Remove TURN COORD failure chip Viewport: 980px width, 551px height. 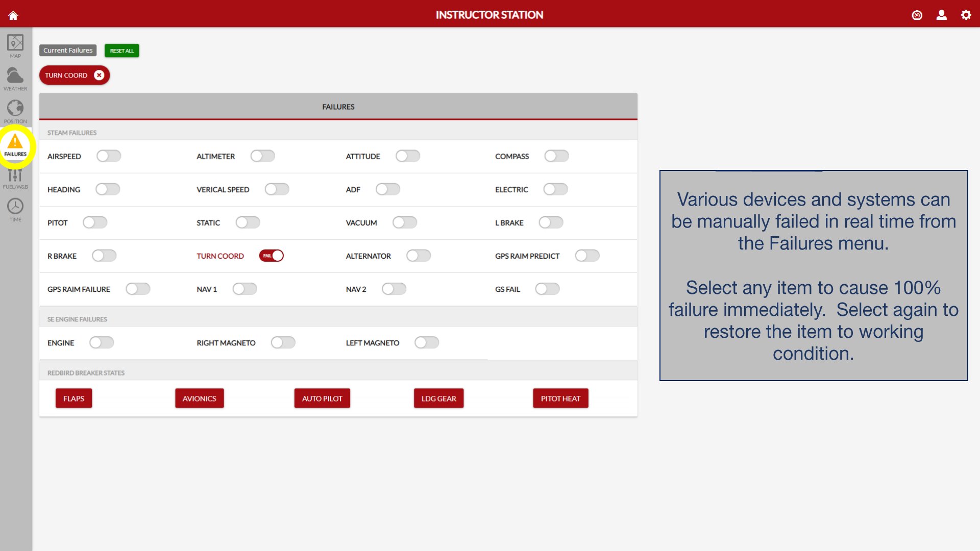(99, 75)
